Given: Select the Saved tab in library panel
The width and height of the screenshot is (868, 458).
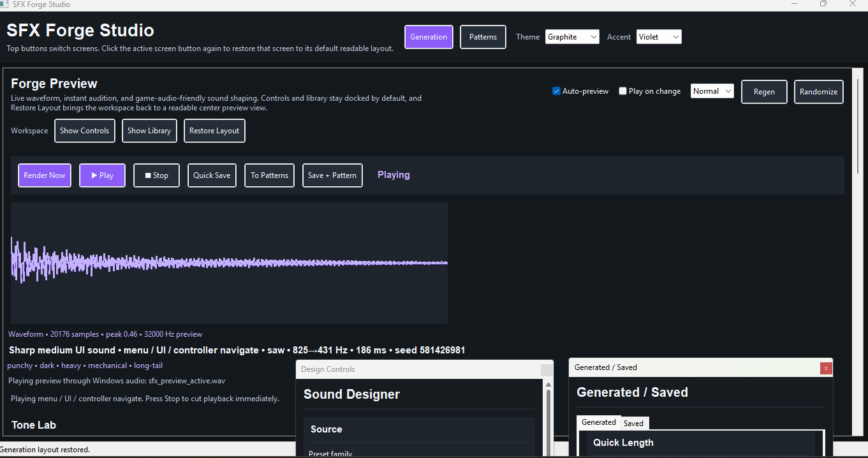Looking at the screenshot, I should click(x=633, y=423).
